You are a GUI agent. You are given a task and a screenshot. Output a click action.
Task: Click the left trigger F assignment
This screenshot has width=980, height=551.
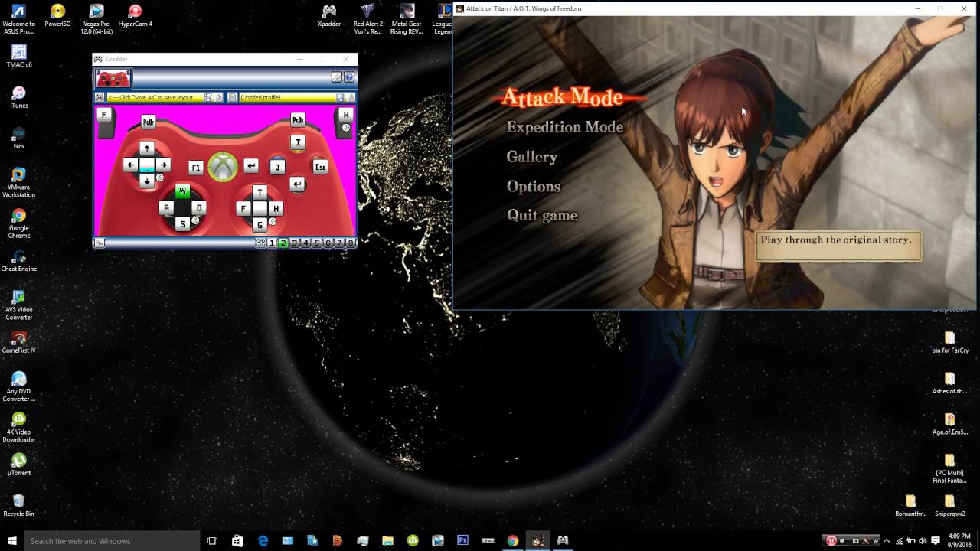click(104, 115)
